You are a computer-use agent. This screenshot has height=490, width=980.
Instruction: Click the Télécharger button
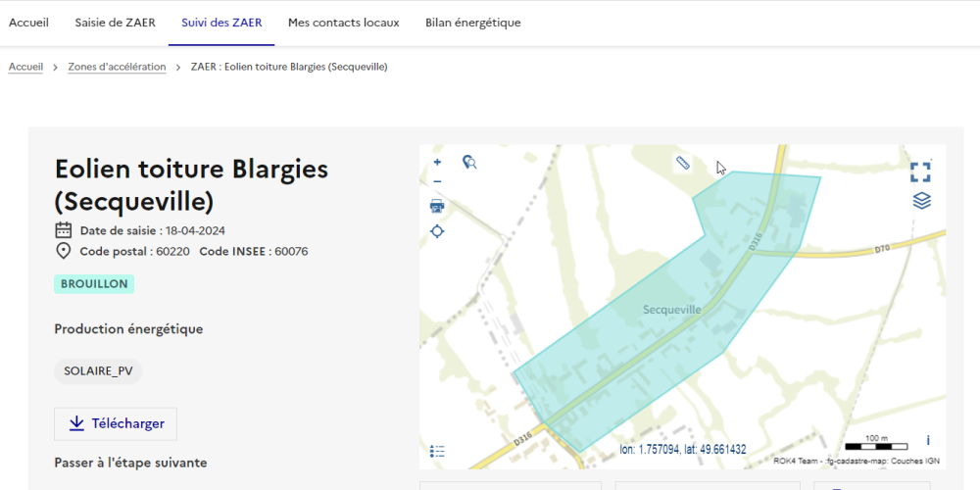tap(116, 423)
